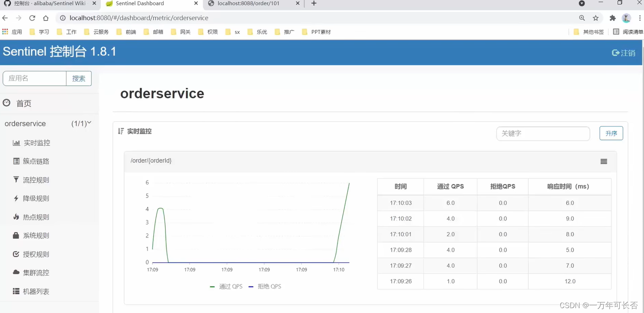
Task: Click the browser forward arrow
Action: [x=18, y=18]
